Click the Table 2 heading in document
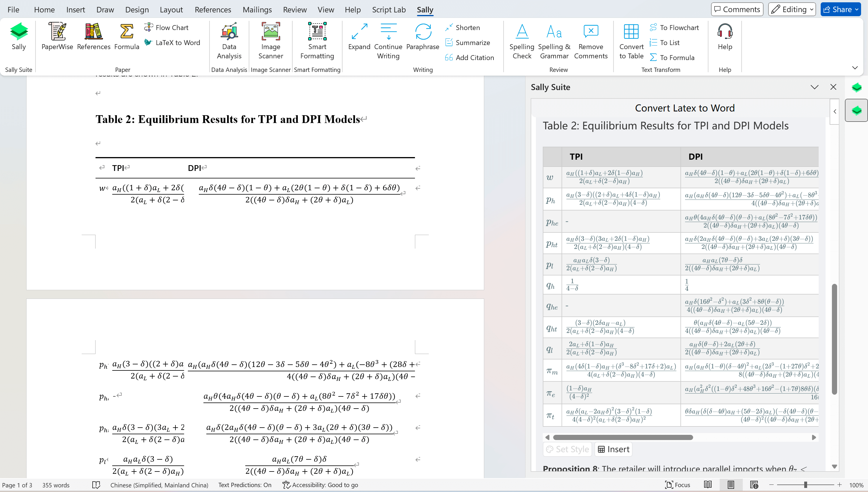 click(x=228, y=119)
